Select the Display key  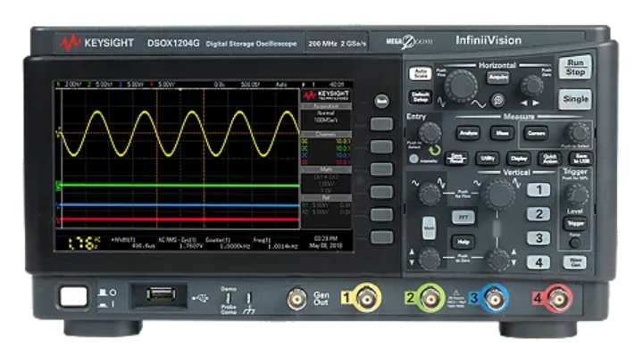(x=519, y=158)
